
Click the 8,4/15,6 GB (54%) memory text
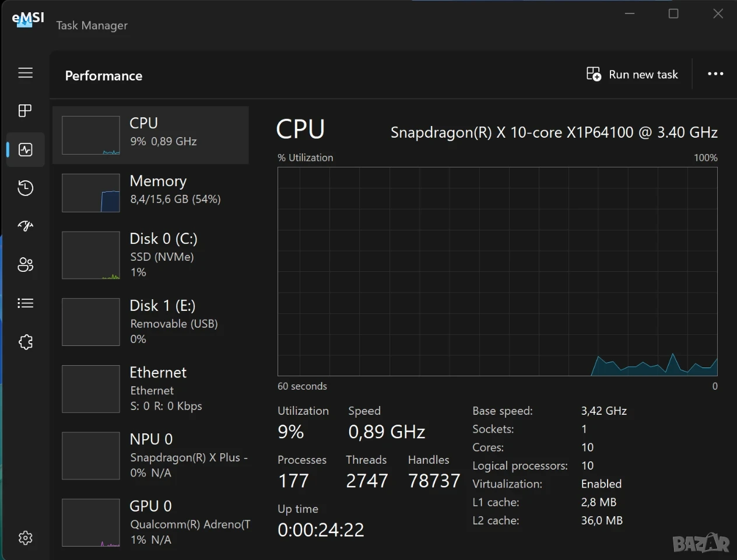coord(176,199)
